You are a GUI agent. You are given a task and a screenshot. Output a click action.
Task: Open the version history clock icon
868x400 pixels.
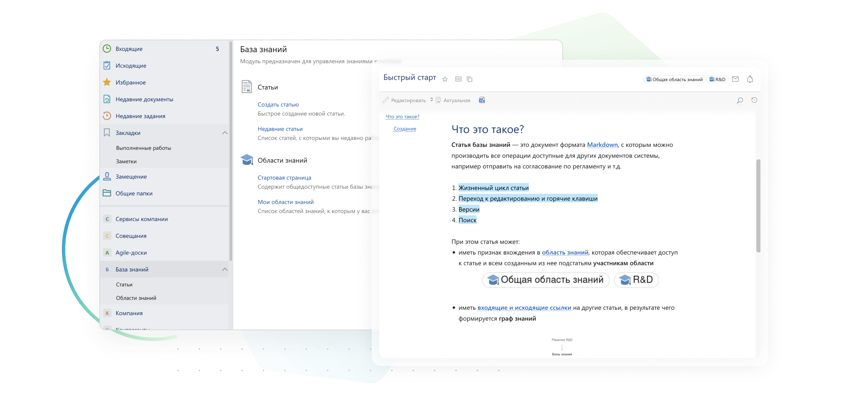tap(754, 100)
